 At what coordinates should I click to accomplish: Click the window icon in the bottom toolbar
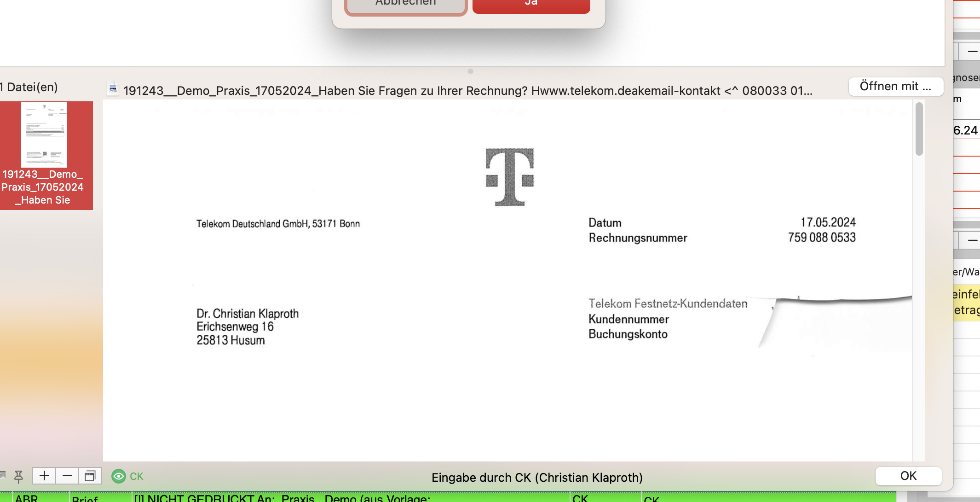pos(90,476)
